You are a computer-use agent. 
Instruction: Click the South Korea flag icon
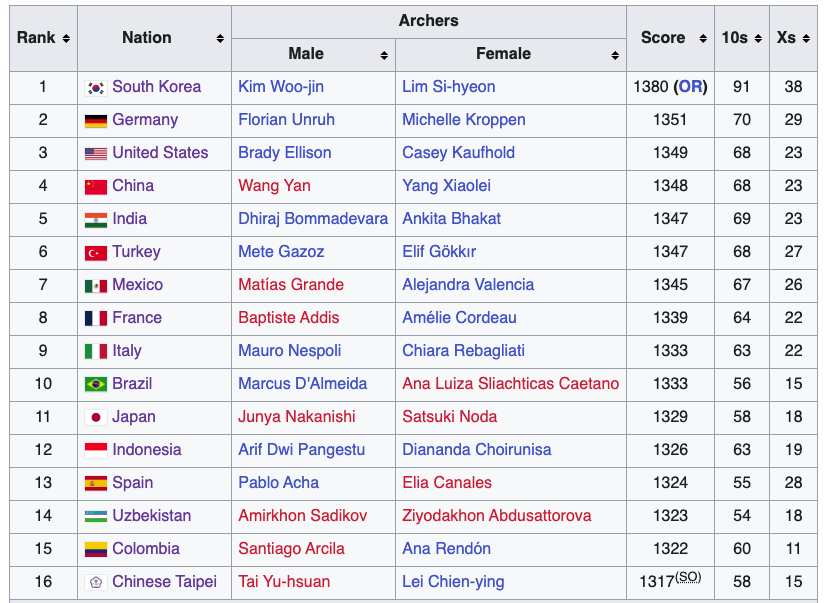pyautogui.click(x=96, y=87)
